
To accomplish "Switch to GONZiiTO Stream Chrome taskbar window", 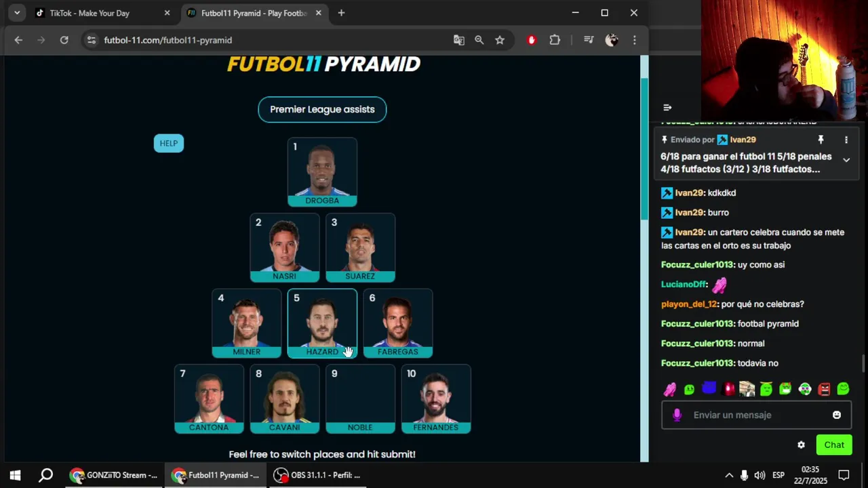I will click(x=114, y=475).
